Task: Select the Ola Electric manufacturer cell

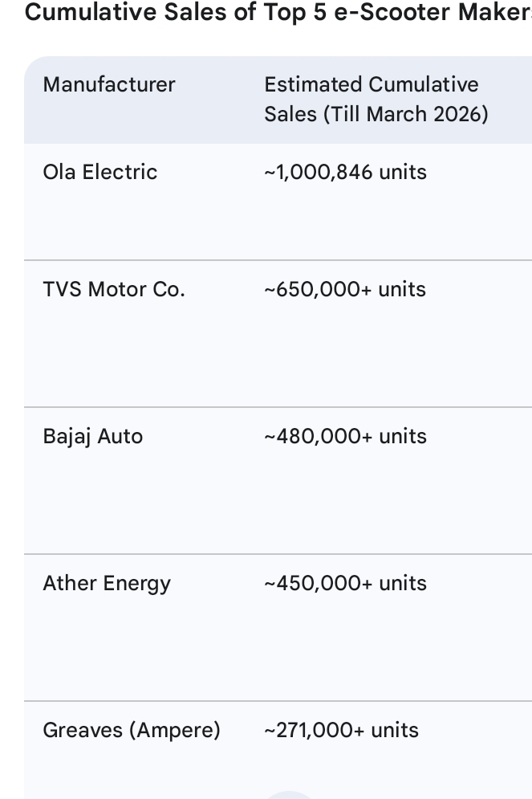Action: pos(100,172)
